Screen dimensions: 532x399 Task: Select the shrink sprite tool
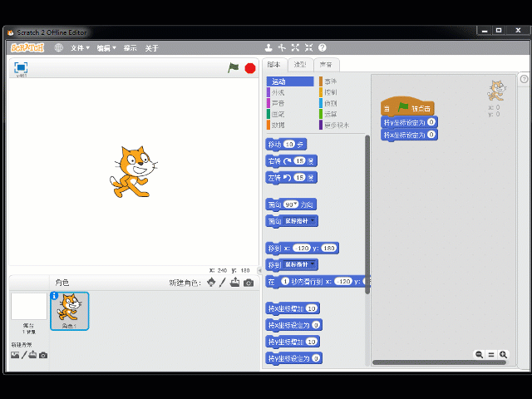click(308, 48)
